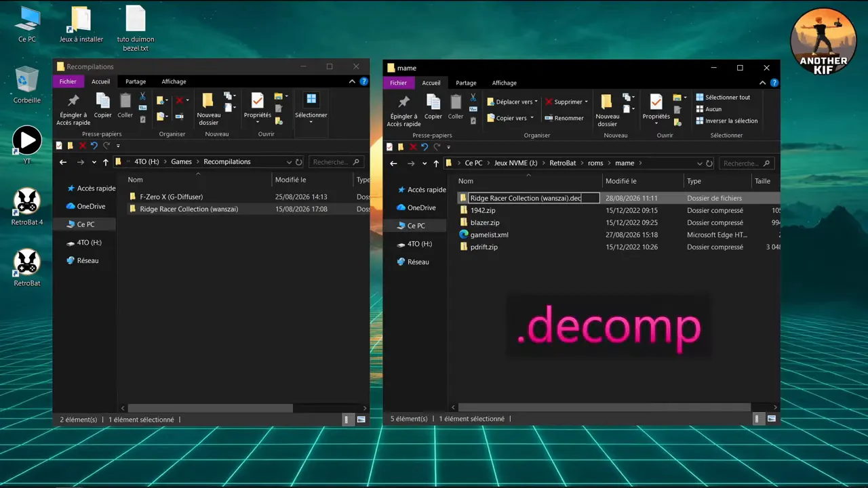The height and width of the screenshot is (488, 868).
Task: Go up one level in mame window
Action: point(436,163)
